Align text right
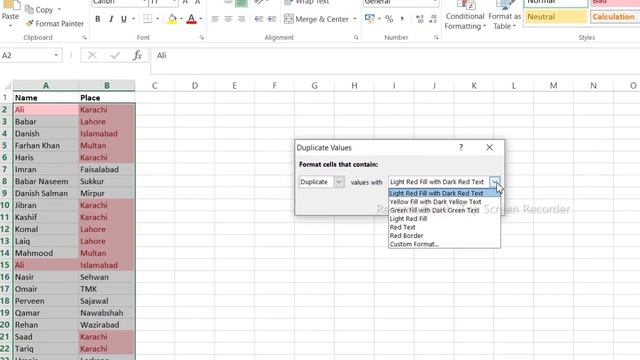This screenshot has height=360, width=640. point(241,19)
